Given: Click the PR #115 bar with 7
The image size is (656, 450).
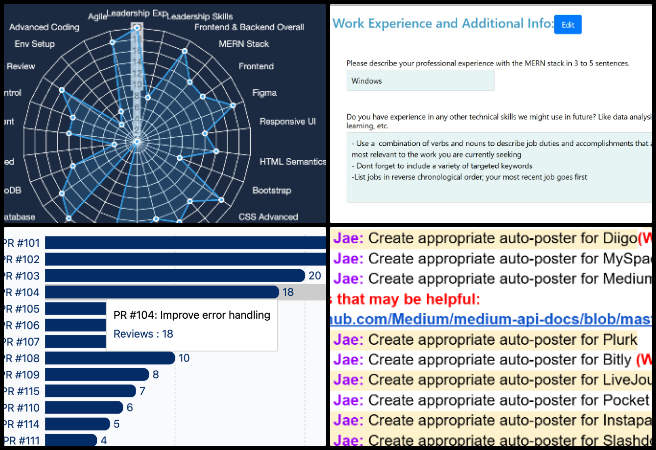Looking at the screenshot, I should [90, 391].
